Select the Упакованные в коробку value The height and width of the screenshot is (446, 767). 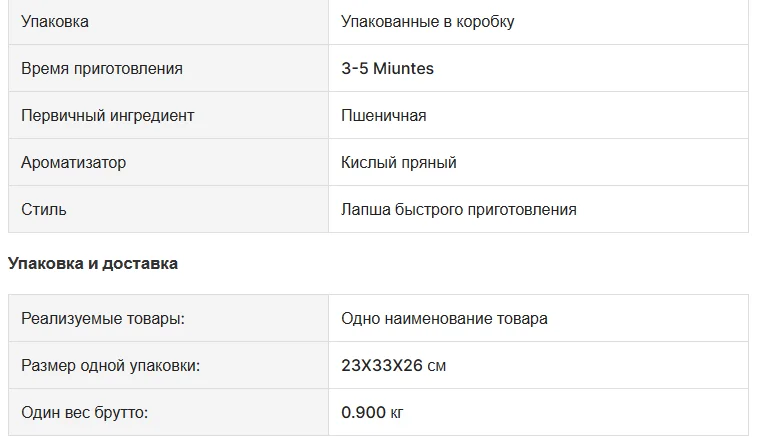tap(428, 22)
